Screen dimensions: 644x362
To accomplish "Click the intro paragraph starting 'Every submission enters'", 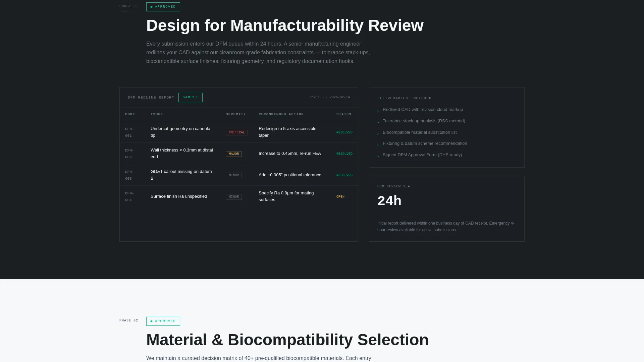I will pos(258,53).
